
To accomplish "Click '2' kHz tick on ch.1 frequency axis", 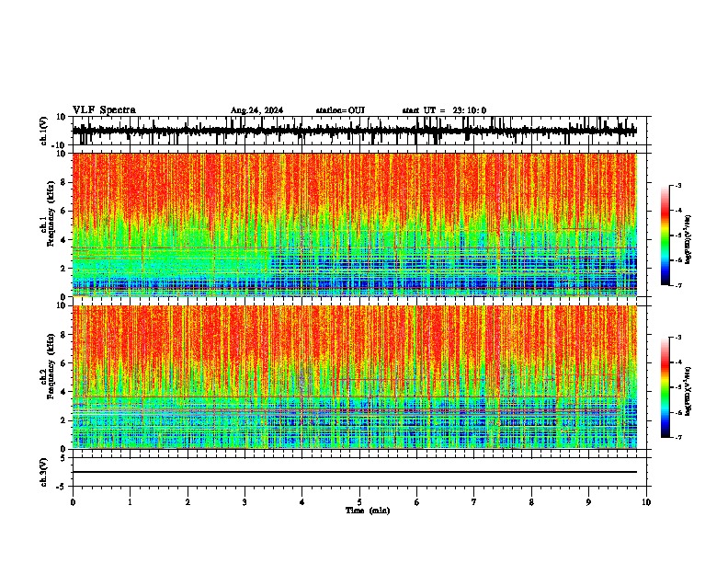I will click(64, 269).
